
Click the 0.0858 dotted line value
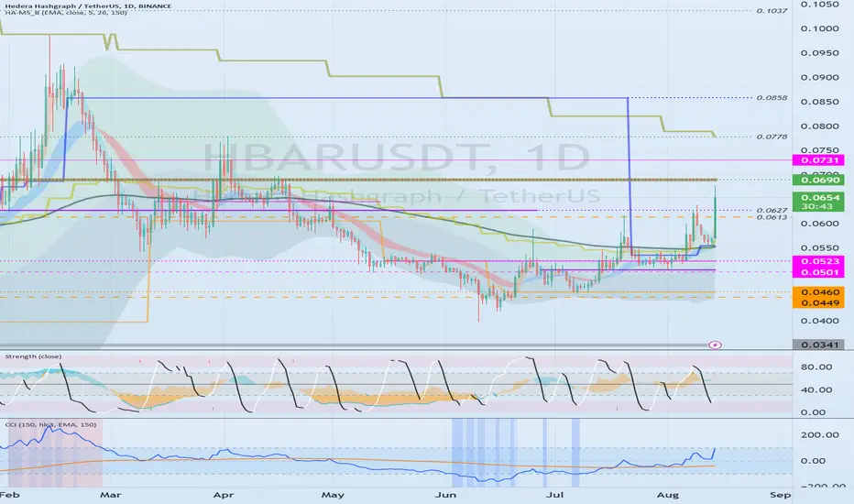772,97
